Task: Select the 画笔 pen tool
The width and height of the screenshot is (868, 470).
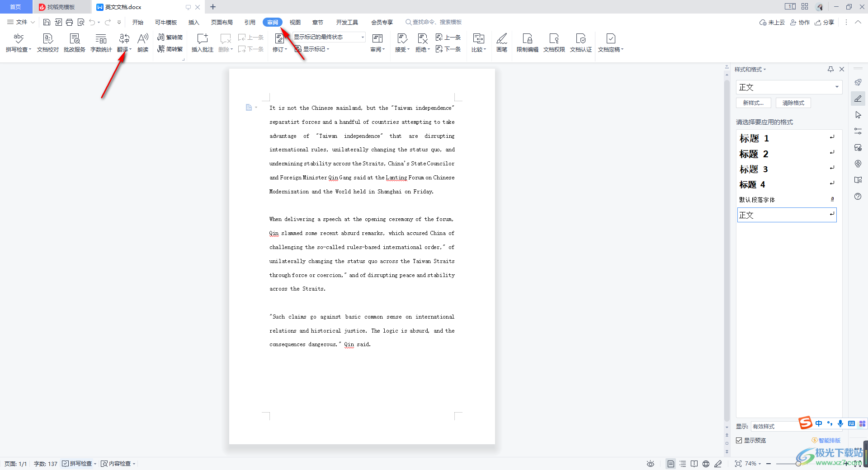Action: (502, 43)
